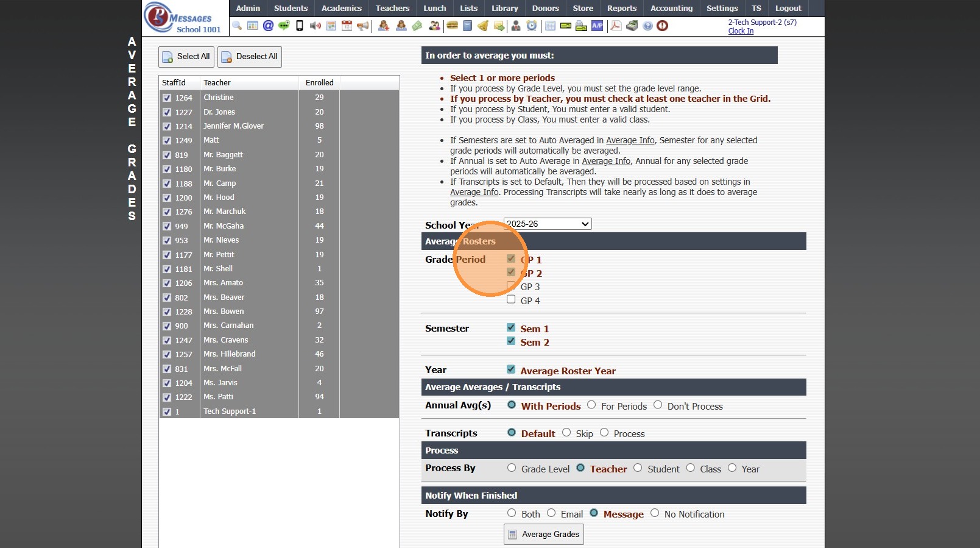Open the nurse icon with red cross
The image size is (980, 548).
[x=384, y=26]
